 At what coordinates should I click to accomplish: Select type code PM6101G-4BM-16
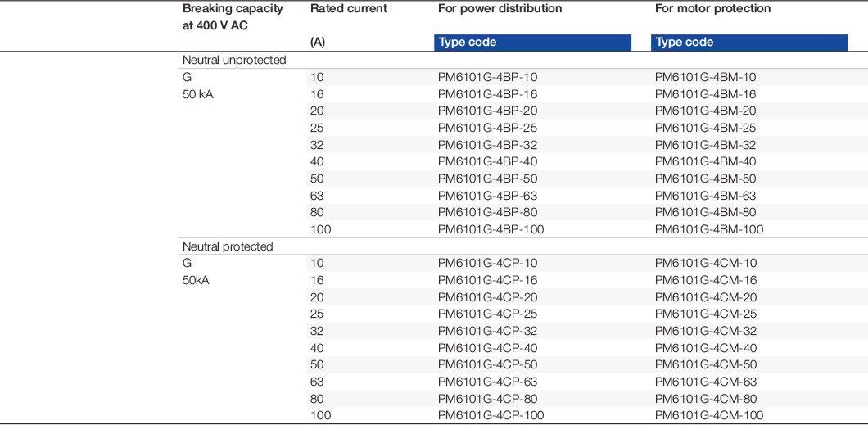tap(705, 94)
